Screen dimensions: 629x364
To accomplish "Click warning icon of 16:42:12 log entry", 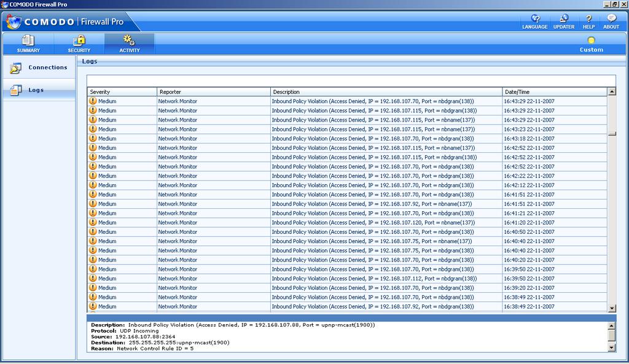I will pyautogui.click(x=93, y=184).
